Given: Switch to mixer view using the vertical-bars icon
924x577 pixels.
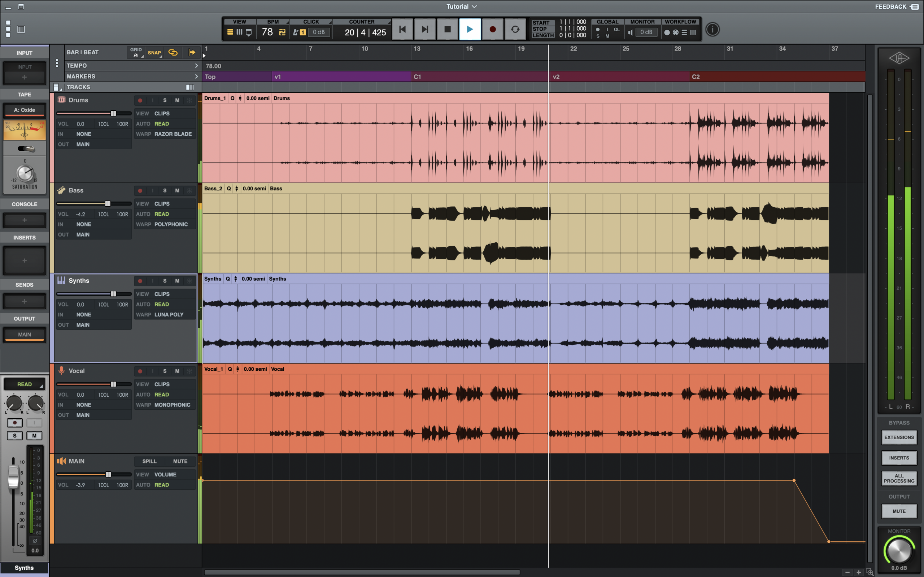Looking at the screenshot, I should [239, 32].
